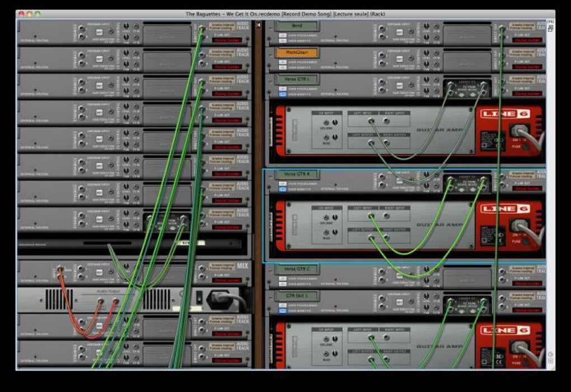
Task: Click the Insert FX From Device left jack on Verse GTR L
Action: [483, 85]
